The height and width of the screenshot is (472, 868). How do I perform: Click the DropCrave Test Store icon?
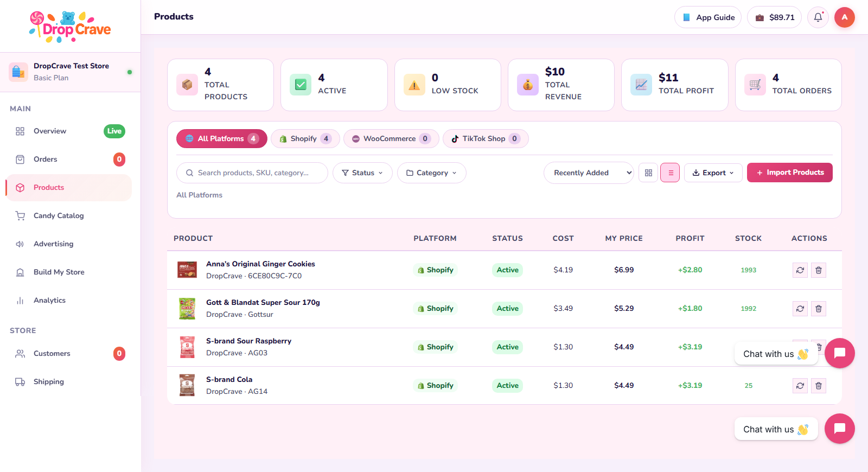point(18,72)
